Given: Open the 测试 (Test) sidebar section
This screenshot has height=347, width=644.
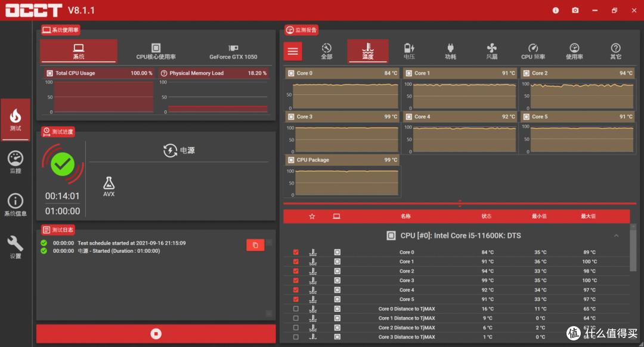Looking at the screenshot, I should tap(15, 119).
